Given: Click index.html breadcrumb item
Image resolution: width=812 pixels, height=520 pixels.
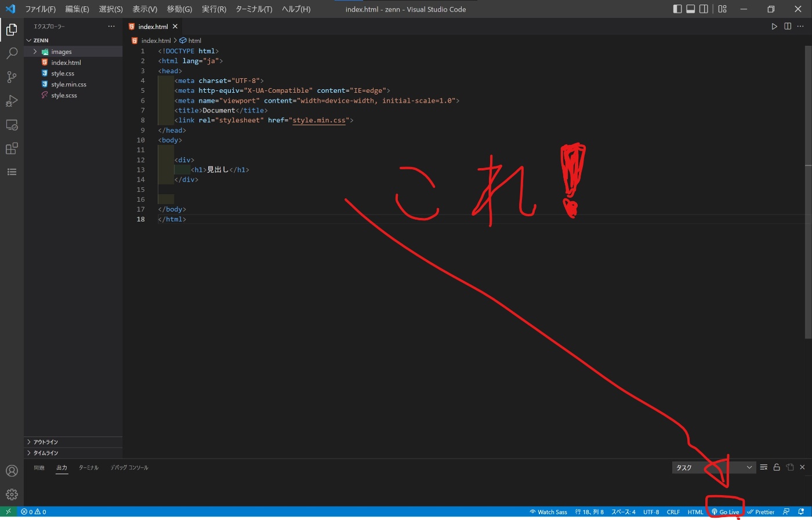Looking at the screenshot, I should 152,41.
